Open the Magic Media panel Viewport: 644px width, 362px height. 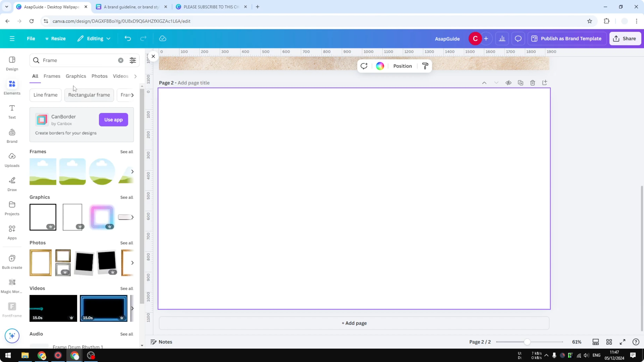click(12, 285)
